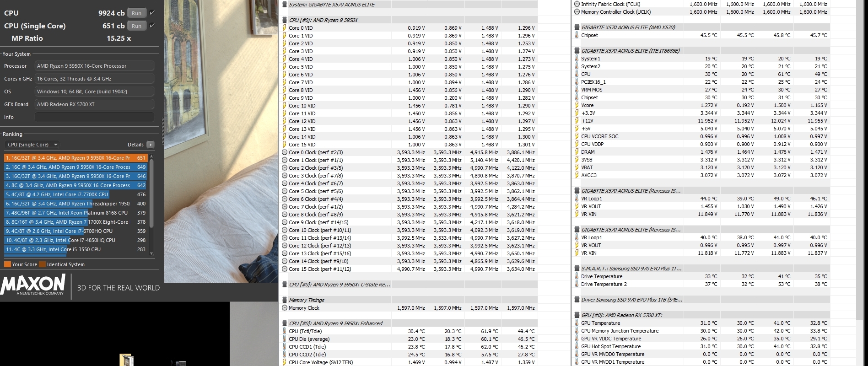Select the Core 15 VID lightning icon
Screen dimensions: 868x366
coord(285,145)
